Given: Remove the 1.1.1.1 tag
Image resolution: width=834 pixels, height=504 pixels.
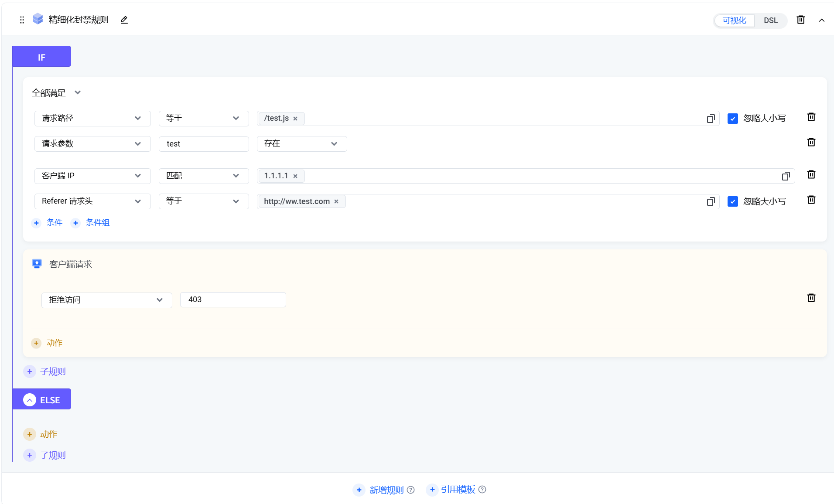Looking at the screenshot, I should tap(295, 176).
